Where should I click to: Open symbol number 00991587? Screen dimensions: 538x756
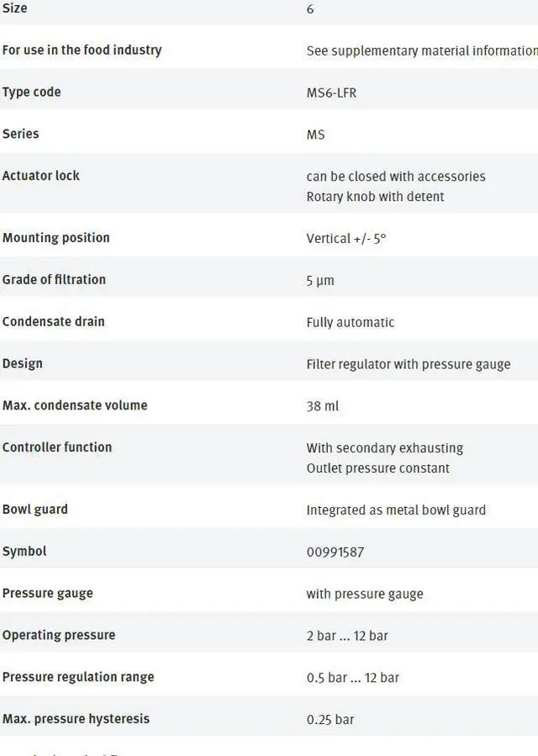tap(335, 552)
